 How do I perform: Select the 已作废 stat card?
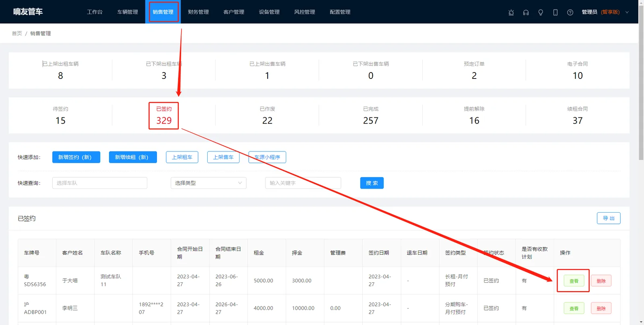click(x=267, y=116)
